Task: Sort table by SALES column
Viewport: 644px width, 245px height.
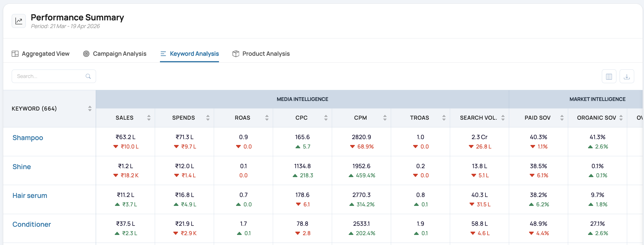Action: [x=149, y=118]
